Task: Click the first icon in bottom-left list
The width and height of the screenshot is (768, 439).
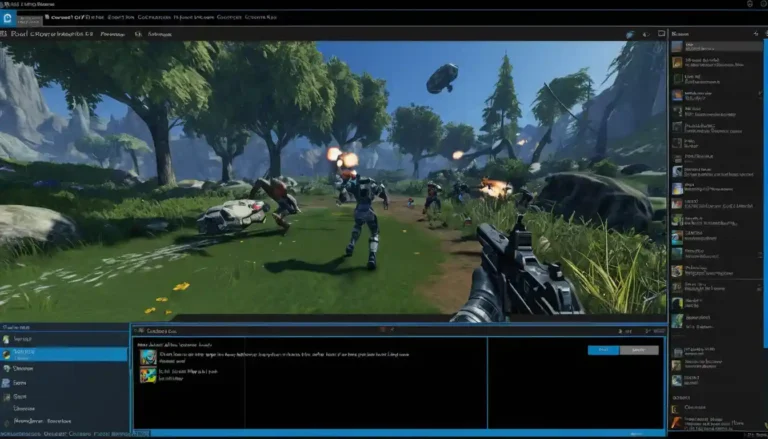Action: coord(6,339)
